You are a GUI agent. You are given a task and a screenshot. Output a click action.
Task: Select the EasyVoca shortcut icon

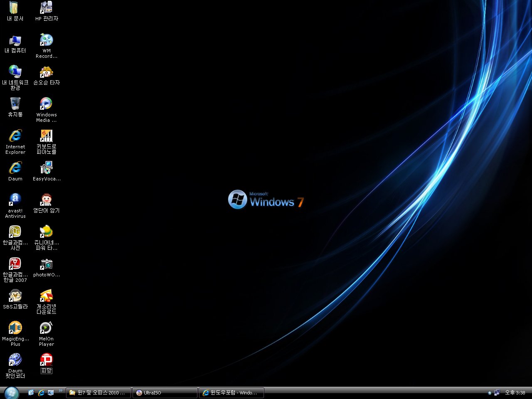tap(47, 171)
